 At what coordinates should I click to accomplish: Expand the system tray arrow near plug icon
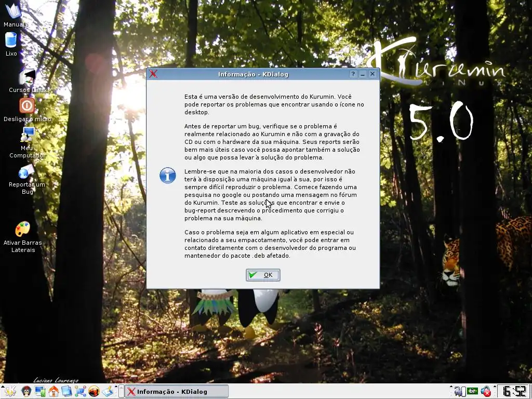451,387
